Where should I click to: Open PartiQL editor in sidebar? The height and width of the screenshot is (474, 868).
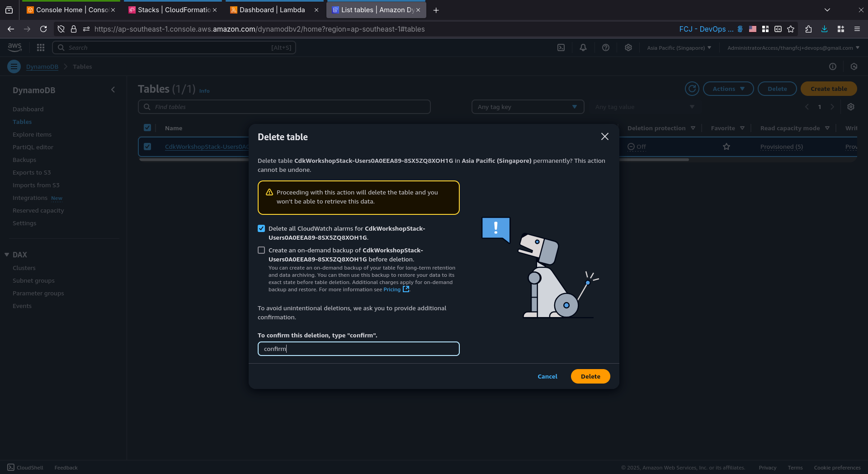(33, 147)
